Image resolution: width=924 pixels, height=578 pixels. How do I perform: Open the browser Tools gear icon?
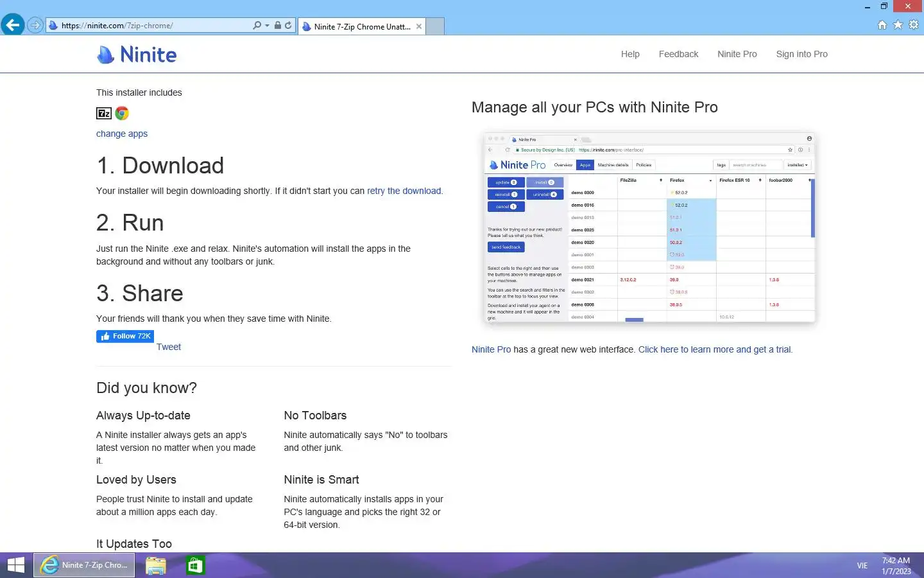(914, 25)
